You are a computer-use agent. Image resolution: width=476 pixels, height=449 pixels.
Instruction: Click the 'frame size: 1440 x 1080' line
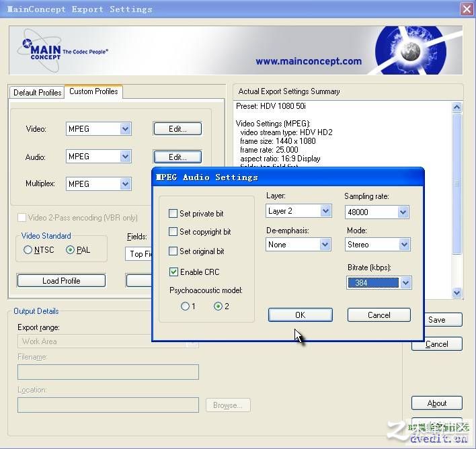tap(278, 141)
